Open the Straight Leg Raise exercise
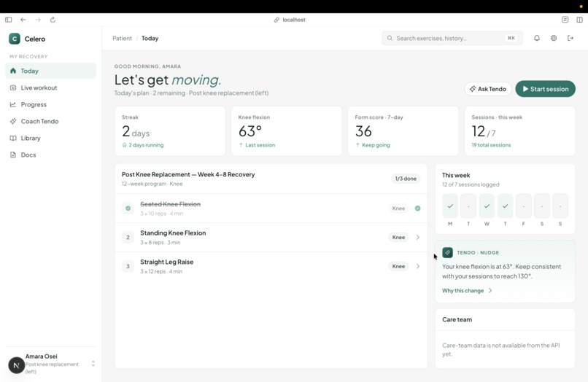The height and width of the screenshot is (382, 588). (x=271, y=266)
